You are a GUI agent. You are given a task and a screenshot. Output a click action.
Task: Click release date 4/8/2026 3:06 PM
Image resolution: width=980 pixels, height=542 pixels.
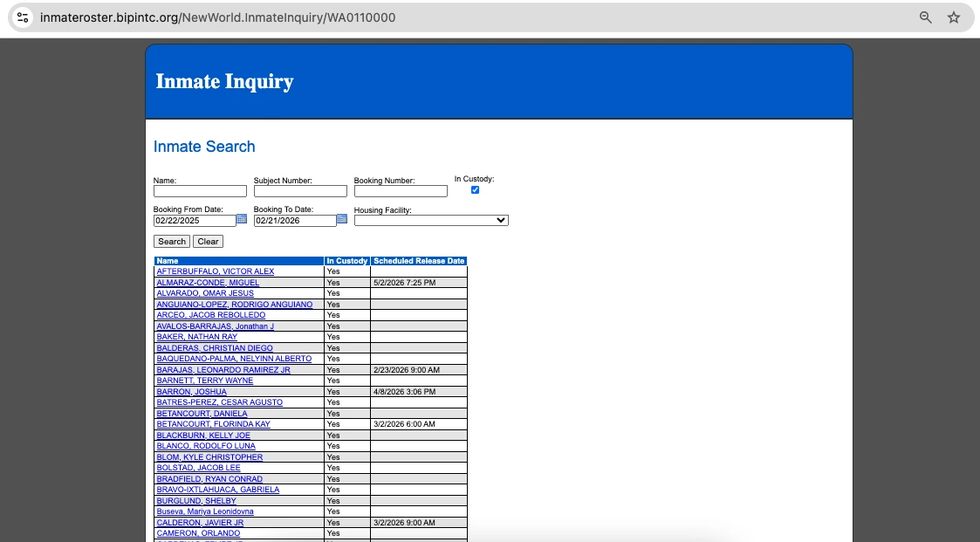click(x=404, y=392)
